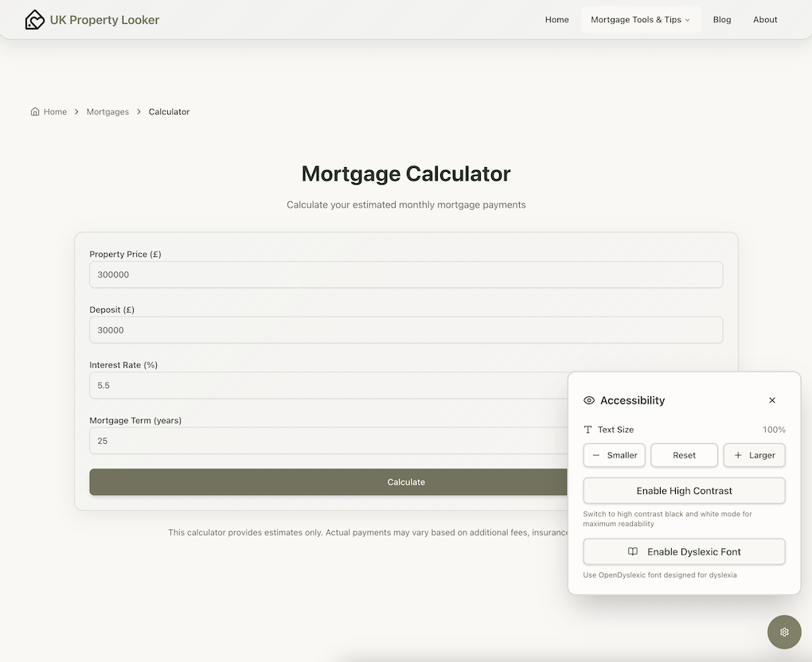Click the text size 'T' icon

point(588,429)
